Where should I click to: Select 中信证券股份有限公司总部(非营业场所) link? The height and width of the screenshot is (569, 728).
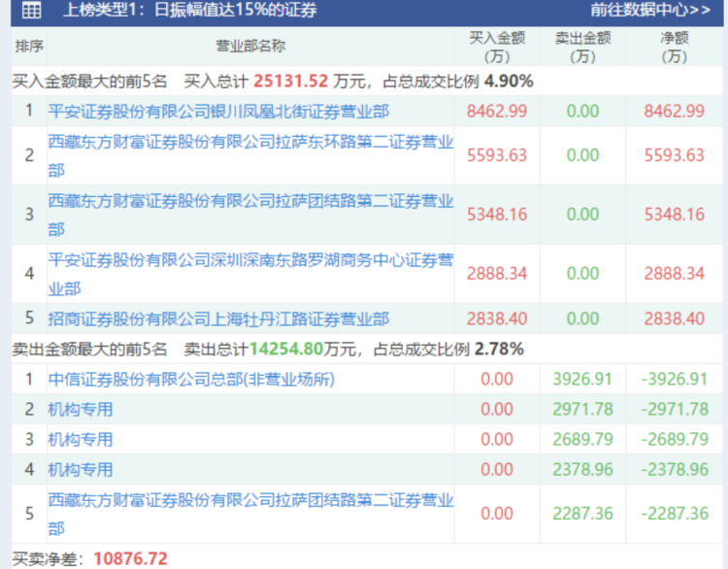191,379
